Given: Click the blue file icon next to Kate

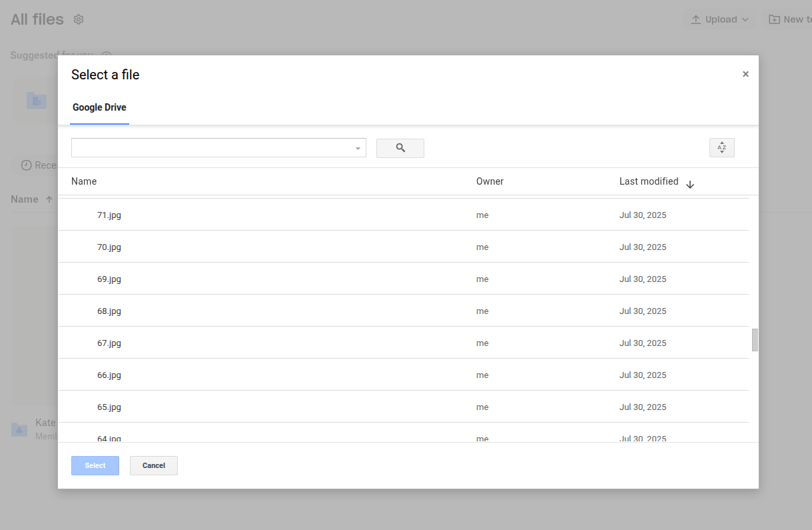Looking at the screenshot, I should [x=19, y=429].
